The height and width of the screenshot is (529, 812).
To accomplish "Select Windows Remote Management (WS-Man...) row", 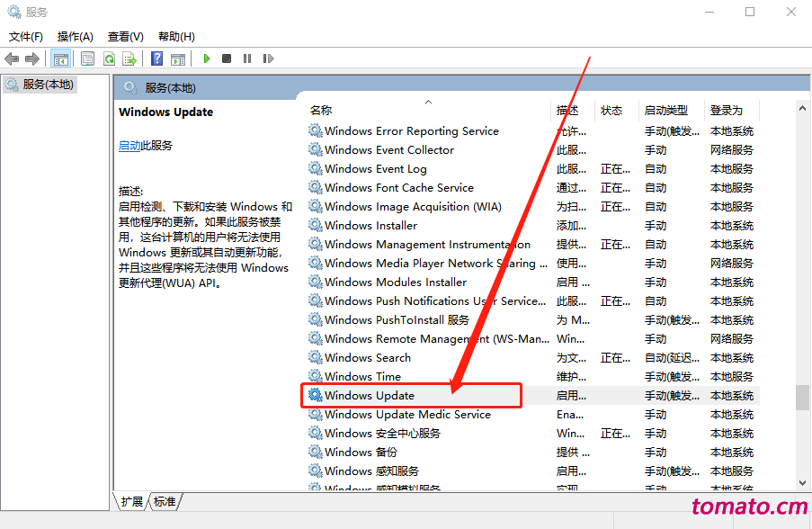I will pos(531,339).
